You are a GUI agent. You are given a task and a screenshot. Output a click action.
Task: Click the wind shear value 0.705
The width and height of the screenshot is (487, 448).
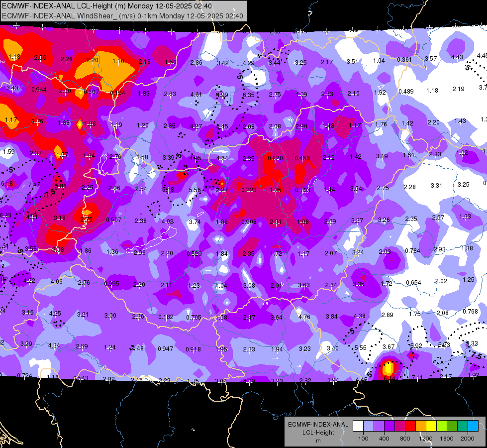[x=194, y=317]
